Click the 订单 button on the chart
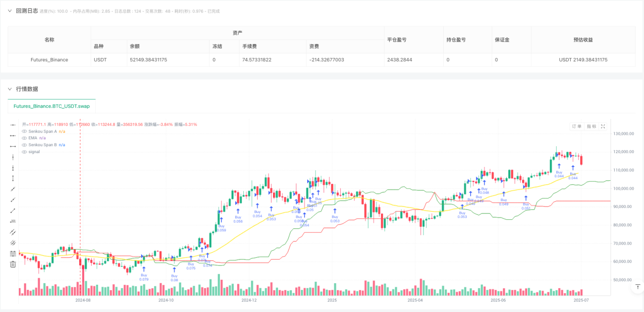 577,126
